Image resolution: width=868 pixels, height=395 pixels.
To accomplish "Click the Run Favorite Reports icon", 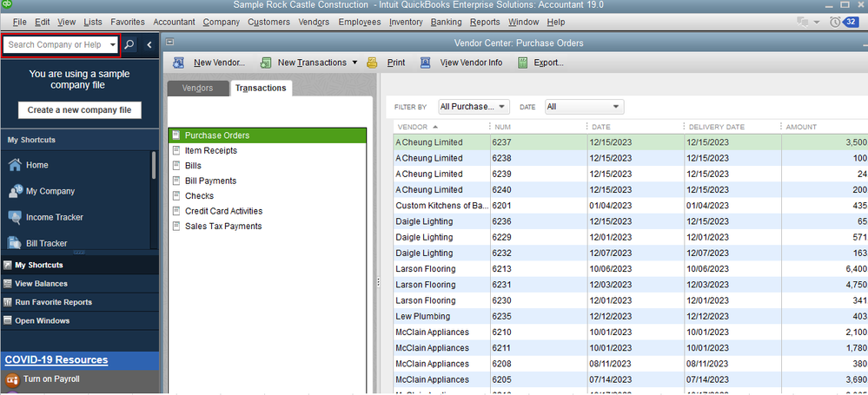I will point(8,302).
